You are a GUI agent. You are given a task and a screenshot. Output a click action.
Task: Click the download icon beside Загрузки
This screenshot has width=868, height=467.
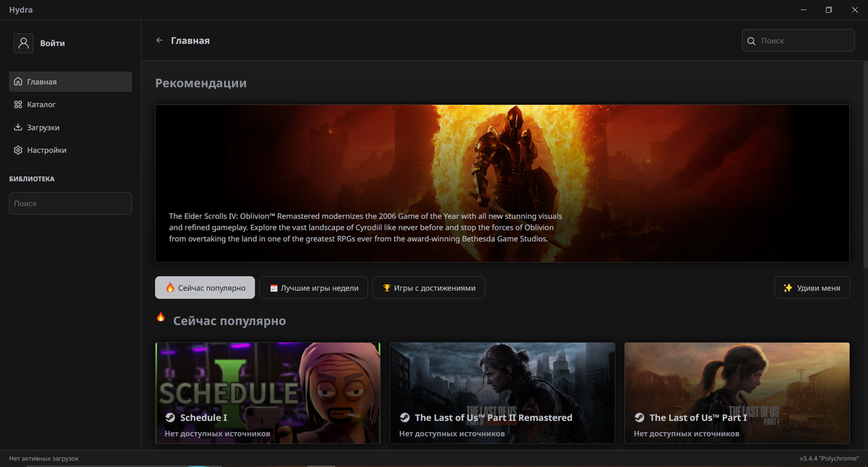pos(18,127)
